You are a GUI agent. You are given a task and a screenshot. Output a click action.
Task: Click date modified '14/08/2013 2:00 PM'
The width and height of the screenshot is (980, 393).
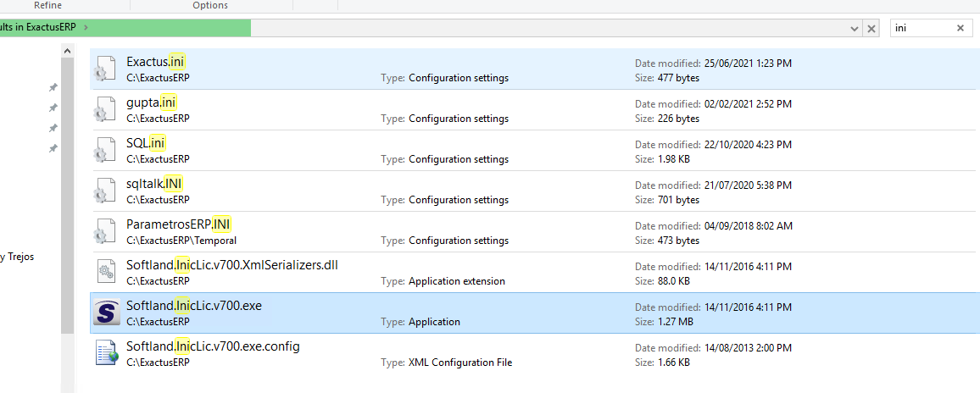click(748, 347)
